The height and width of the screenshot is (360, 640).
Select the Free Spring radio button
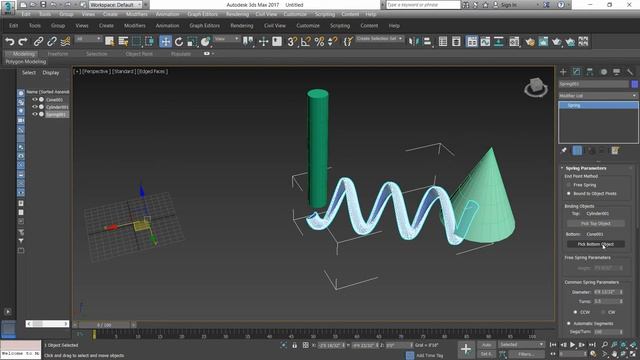[569, 185]
